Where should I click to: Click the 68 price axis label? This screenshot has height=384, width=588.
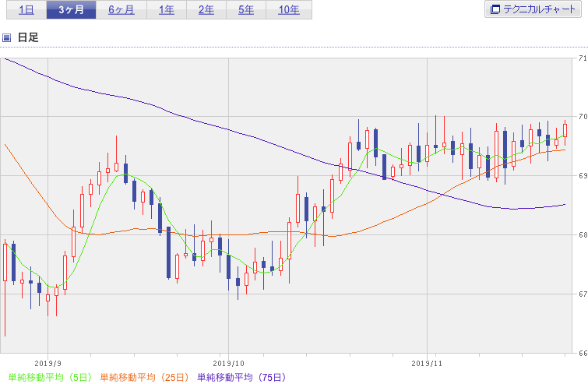pos(583,234)
